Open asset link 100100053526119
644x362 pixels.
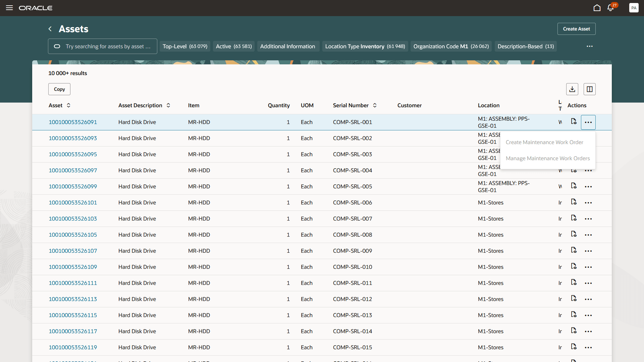tap(73, 347)
